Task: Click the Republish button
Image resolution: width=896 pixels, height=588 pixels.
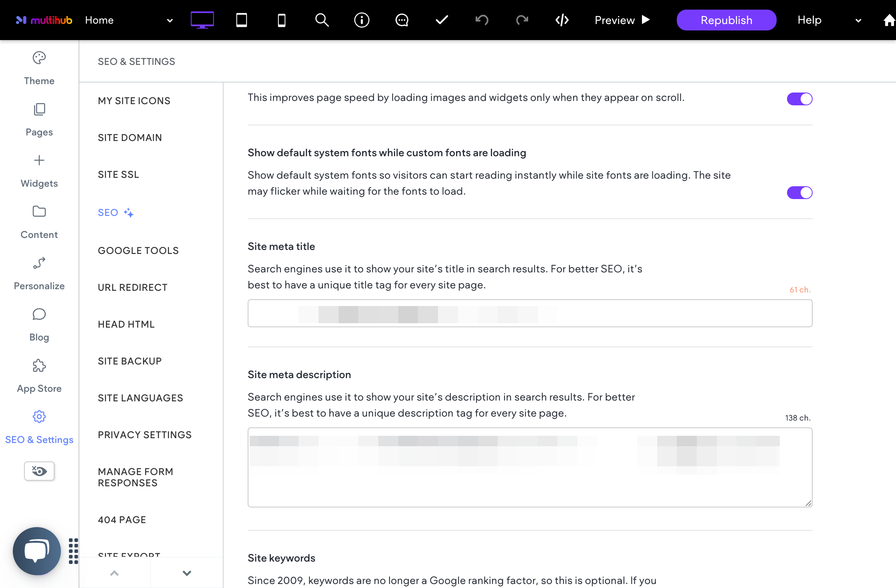Action: (726, 20)
